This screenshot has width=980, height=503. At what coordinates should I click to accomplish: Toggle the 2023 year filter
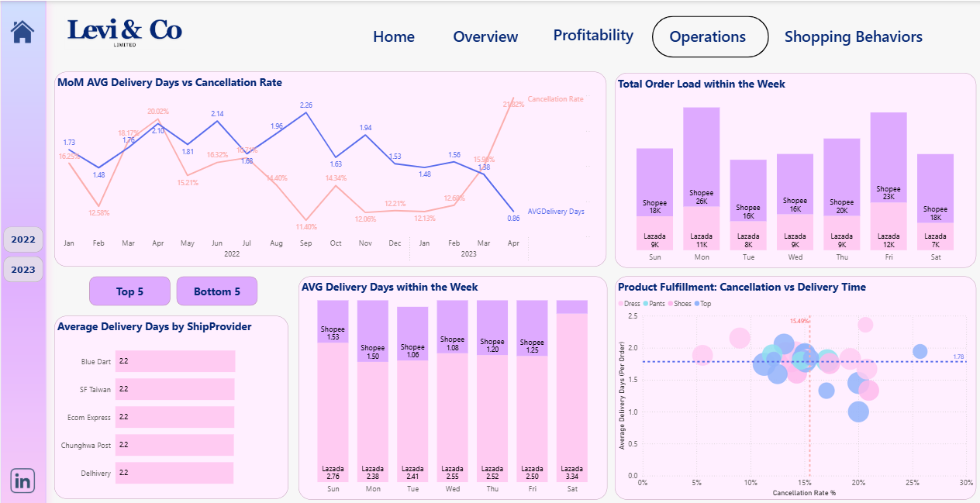23,270
